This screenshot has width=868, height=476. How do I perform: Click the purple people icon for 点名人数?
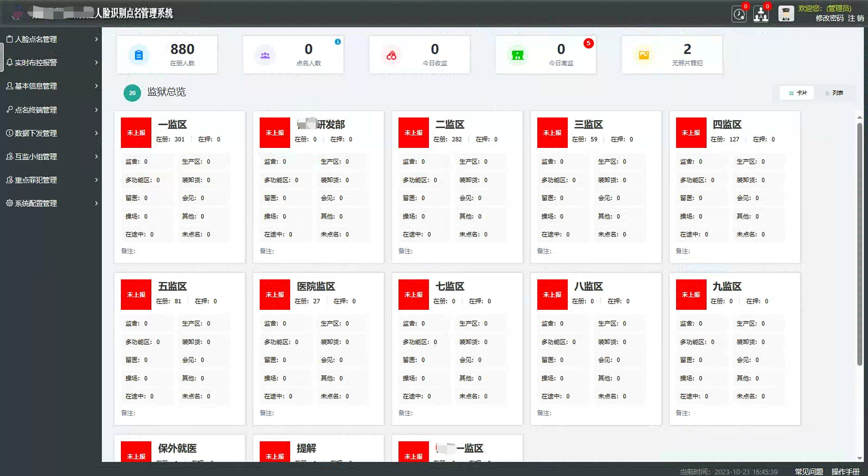[265, 55]
